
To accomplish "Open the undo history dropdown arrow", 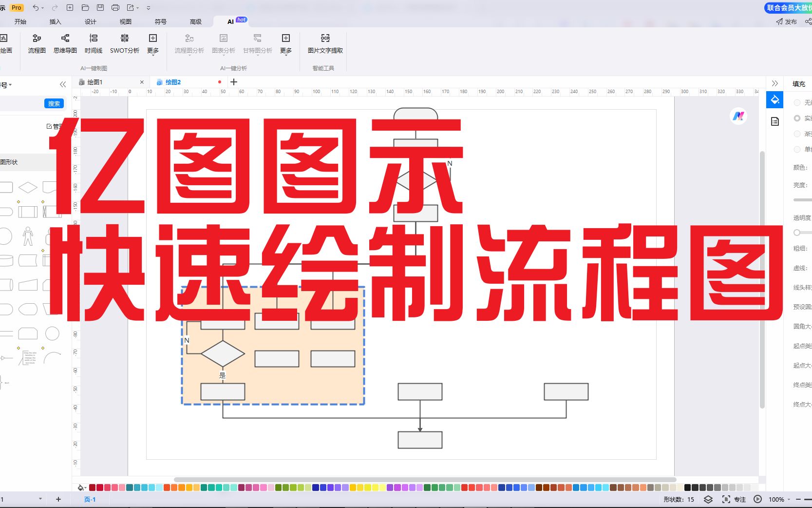I will coord(43,8).
